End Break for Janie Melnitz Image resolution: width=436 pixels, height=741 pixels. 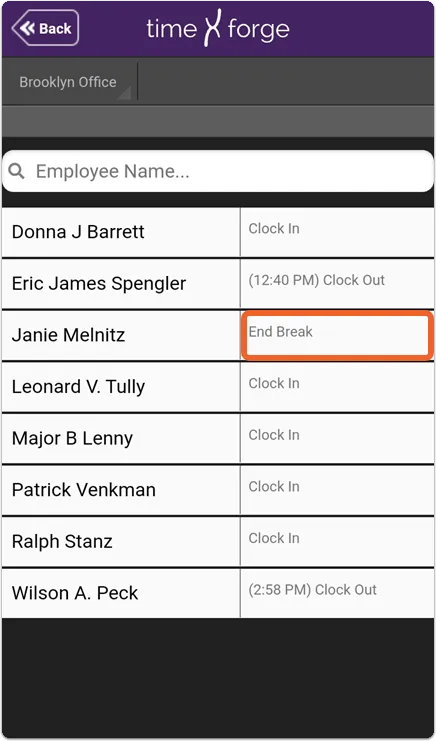coord(337,335)
